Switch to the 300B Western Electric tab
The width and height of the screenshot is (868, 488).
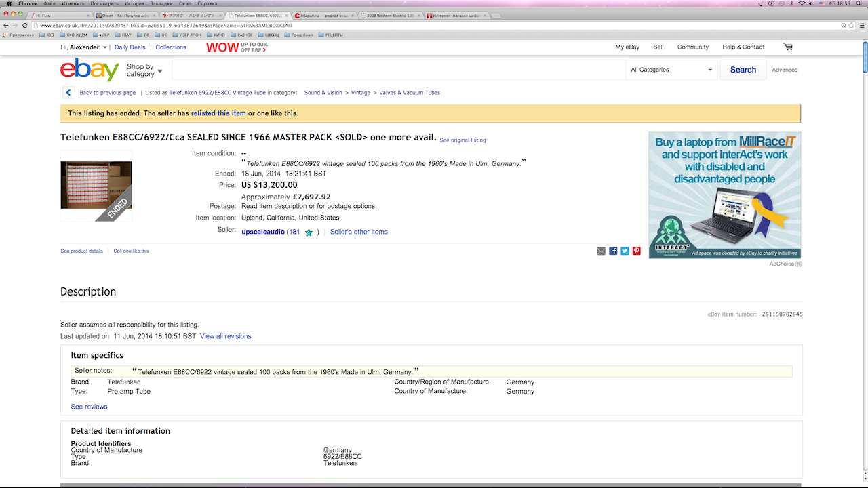(x=389, y=15)
